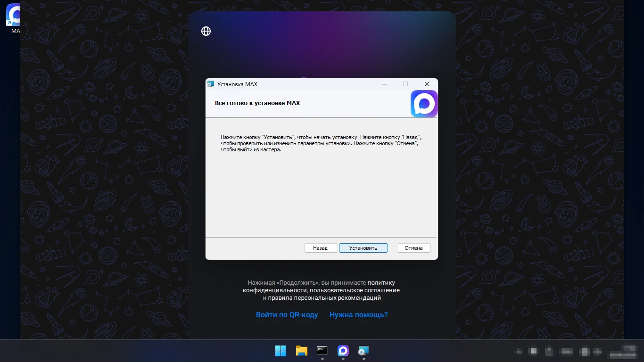The image size is (644, 362).
Task: Click the Установка MAX title text
Action: tap(237, 84)
